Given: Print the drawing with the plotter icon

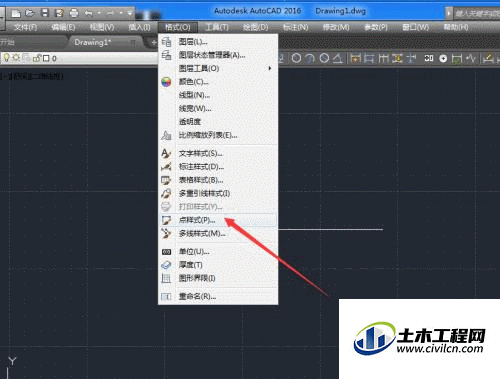Looking at the screenshot, I should click(x=74, y=13).
